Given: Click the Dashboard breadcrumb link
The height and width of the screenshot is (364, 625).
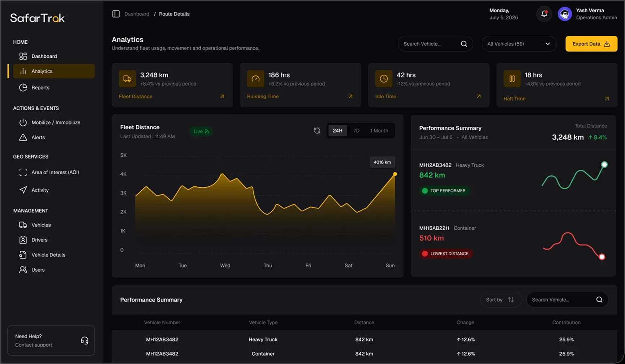Looking at the screenshot, I should pos(137,14).
